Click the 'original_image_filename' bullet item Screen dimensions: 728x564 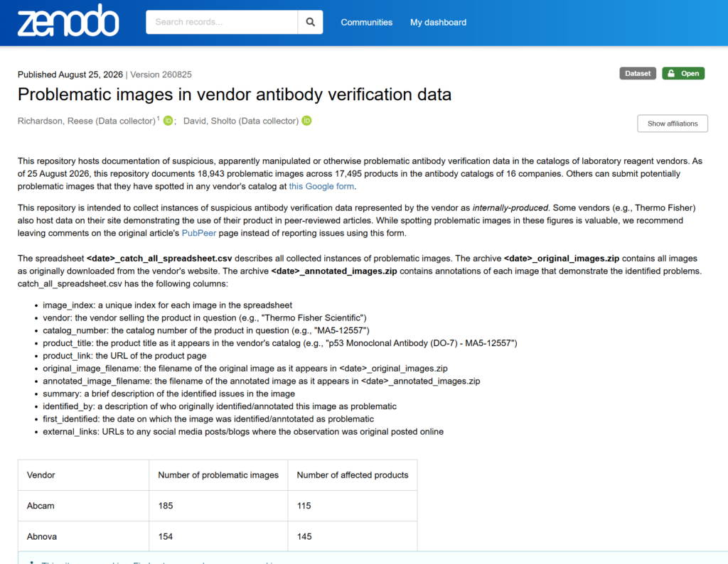[x=245, y=368]
